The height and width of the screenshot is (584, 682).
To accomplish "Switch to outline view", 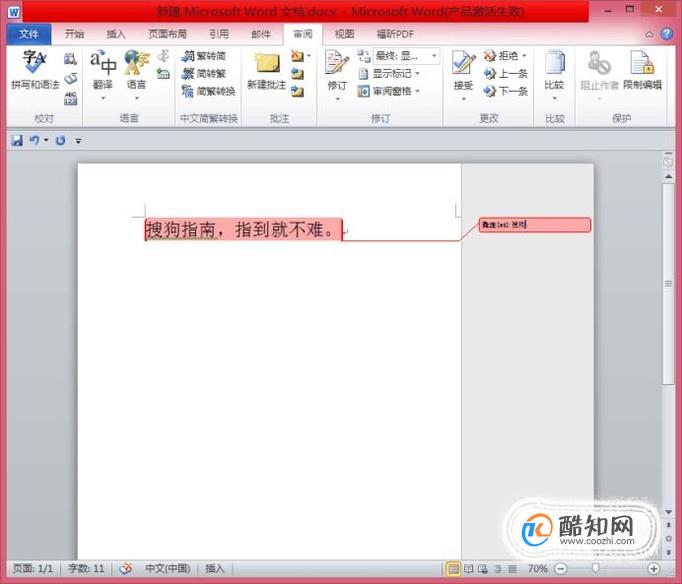I will coord(498,568).
